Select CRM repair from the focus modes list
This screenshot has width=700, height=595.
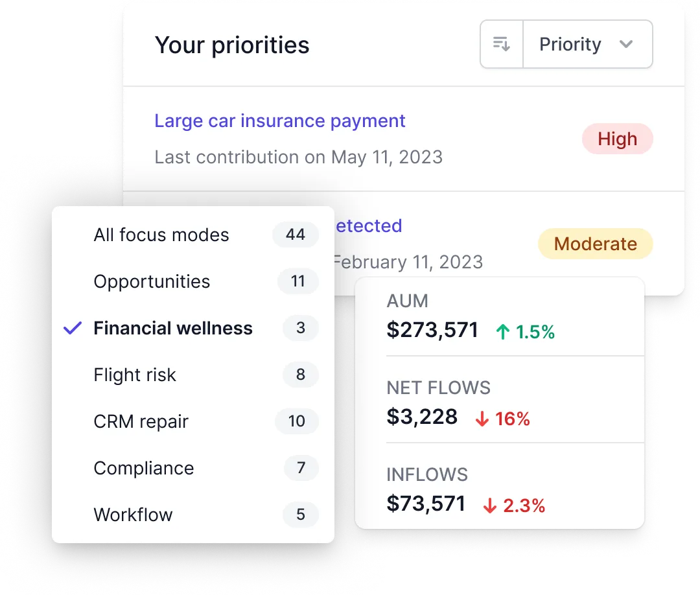(x=141, y=421)
